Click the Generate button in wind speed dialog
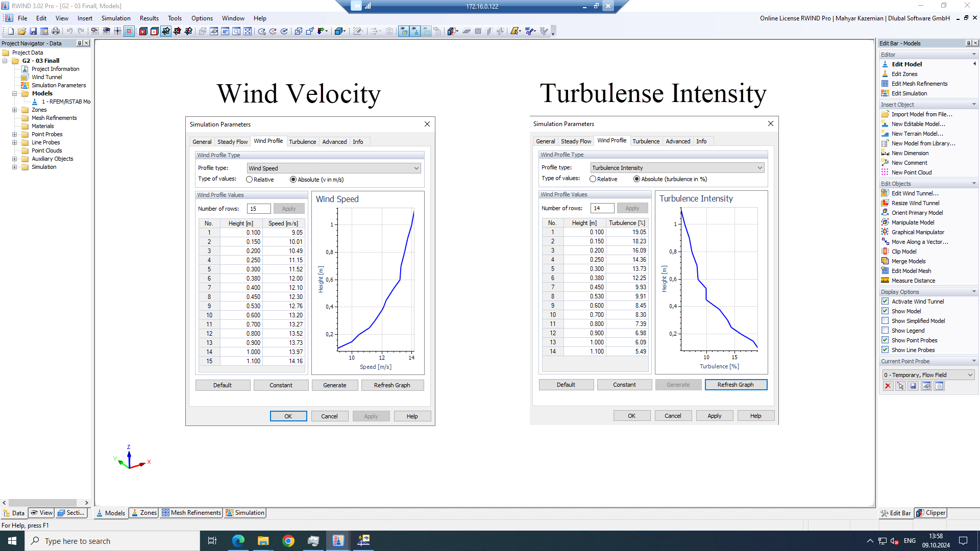 (334, 385)
